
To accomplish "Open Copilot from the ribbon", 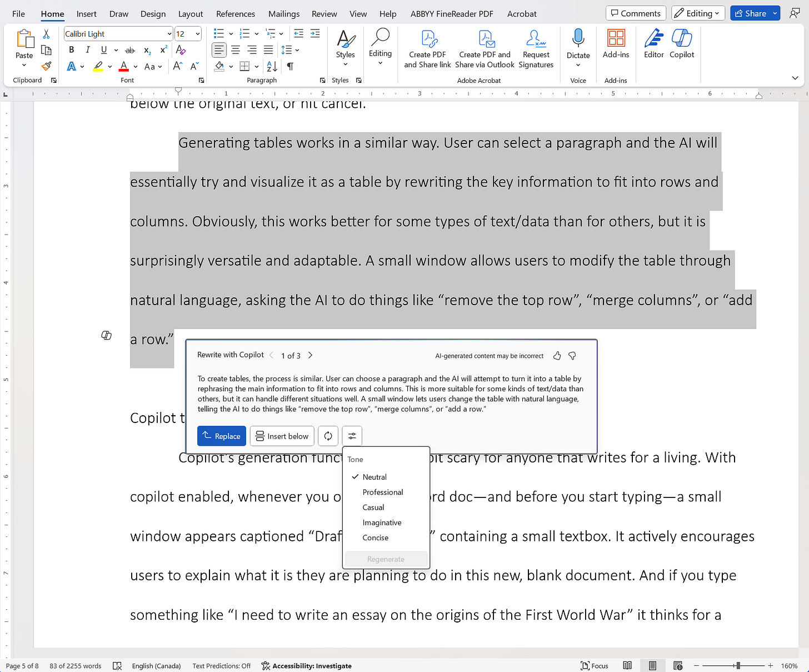I will click(x=682, y=44).
